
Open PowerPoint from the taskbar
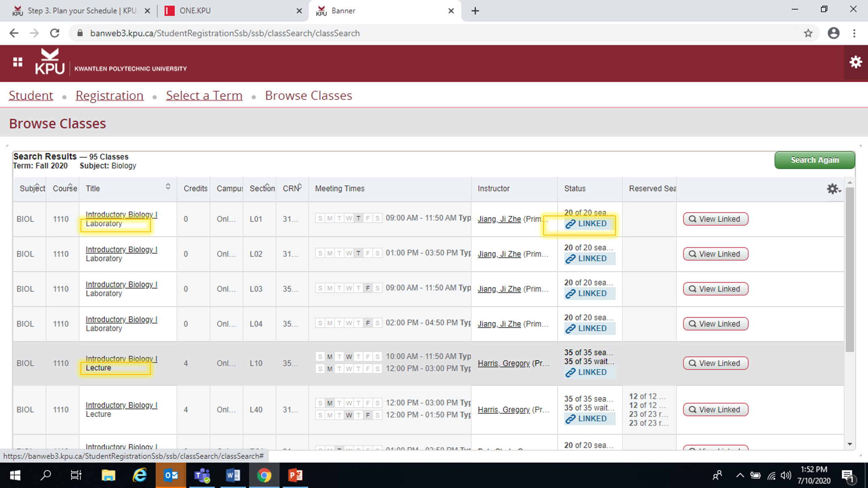295,475
